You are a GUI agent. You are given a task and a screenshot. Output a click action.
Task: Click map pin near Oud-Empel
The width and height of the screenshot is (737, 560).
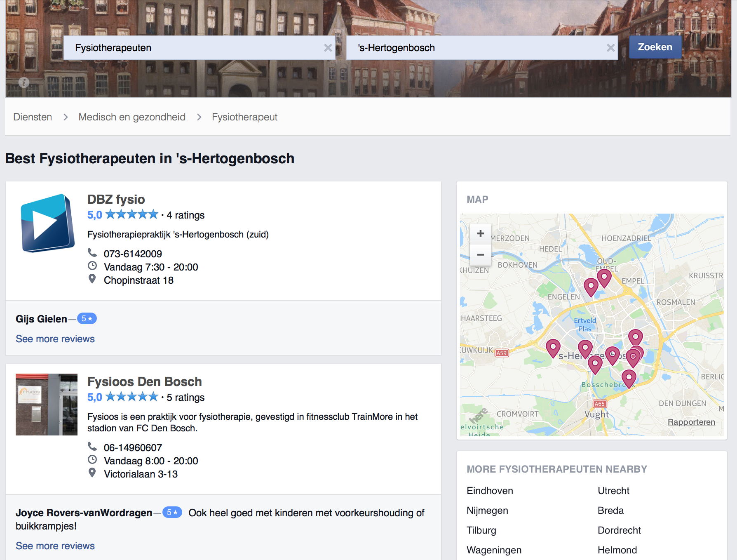tap(604, 278)
